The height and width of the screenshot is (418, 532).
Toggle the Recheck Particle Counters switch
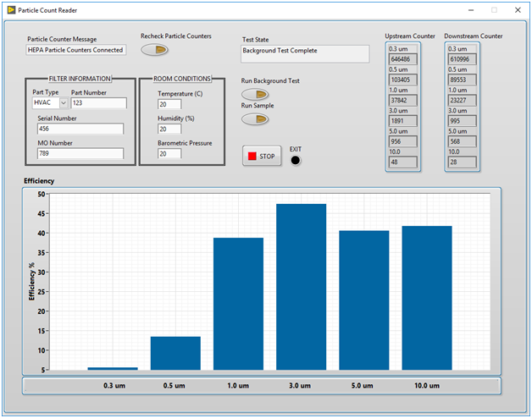pyautogui.click(x=155, y=50)
